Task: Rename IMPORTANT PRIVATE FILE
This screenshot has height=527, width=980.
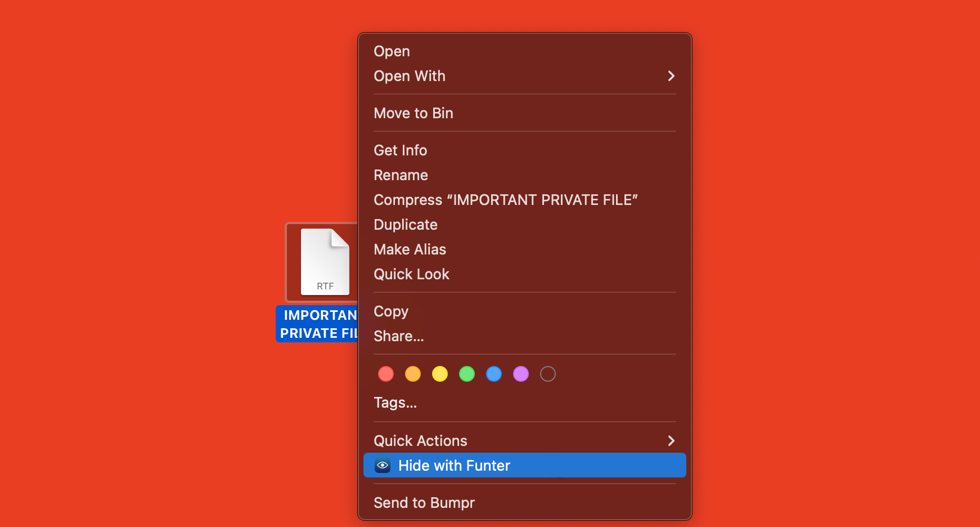Action: (x=401, y=175)
